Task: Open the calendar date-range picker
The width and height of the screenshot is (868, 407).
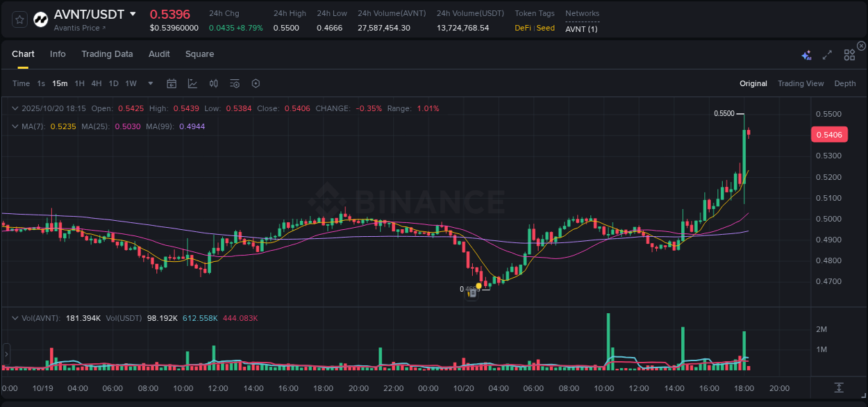Action: (x=172, y=83)
